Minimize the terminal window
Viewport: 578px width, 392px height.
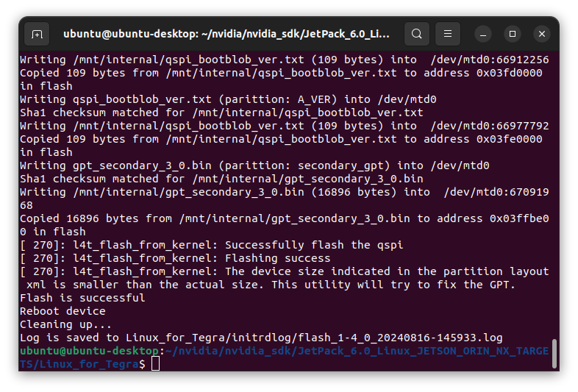coord(483,35)
